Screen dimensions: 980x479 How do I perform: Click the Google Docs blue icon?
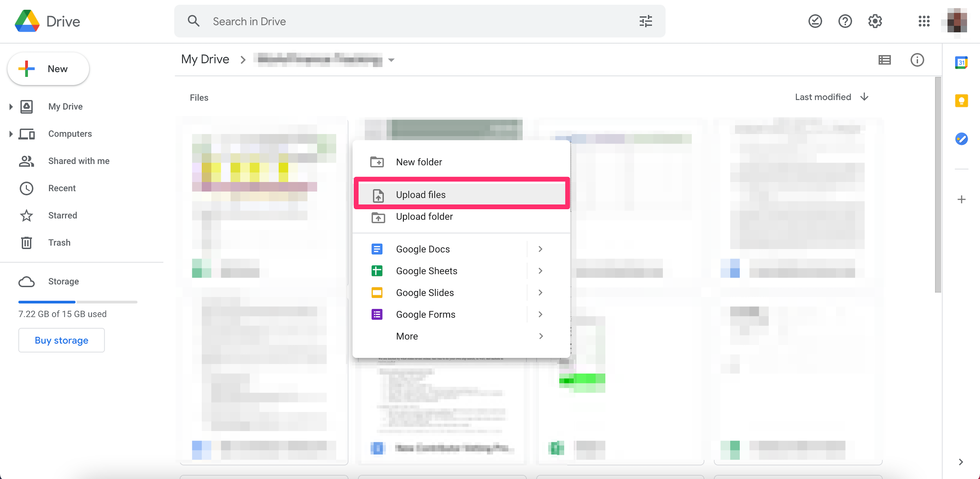coord(377,249)
